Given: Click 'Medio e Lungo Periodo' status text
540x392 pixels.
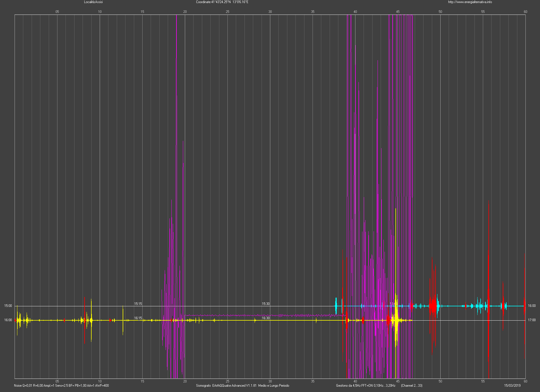Looking at the screenshot, I should [274, 386].
